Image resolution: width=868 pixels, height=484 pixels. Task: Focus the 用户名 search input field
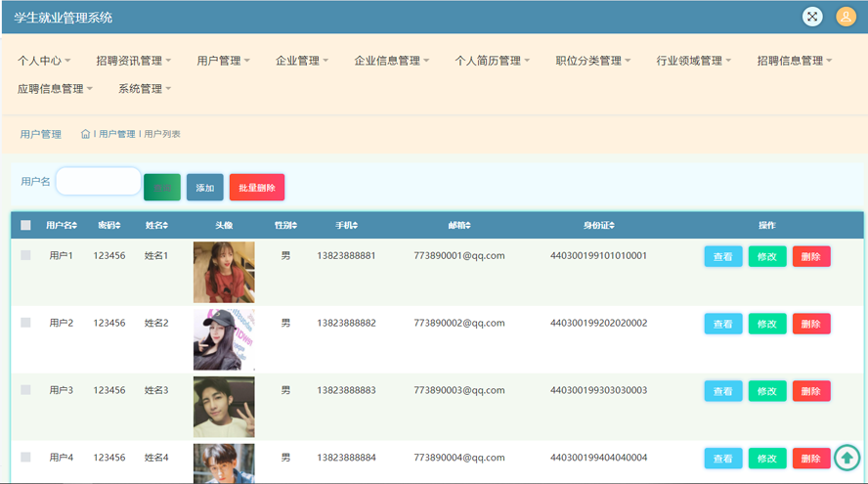click(x=99, y=181)
